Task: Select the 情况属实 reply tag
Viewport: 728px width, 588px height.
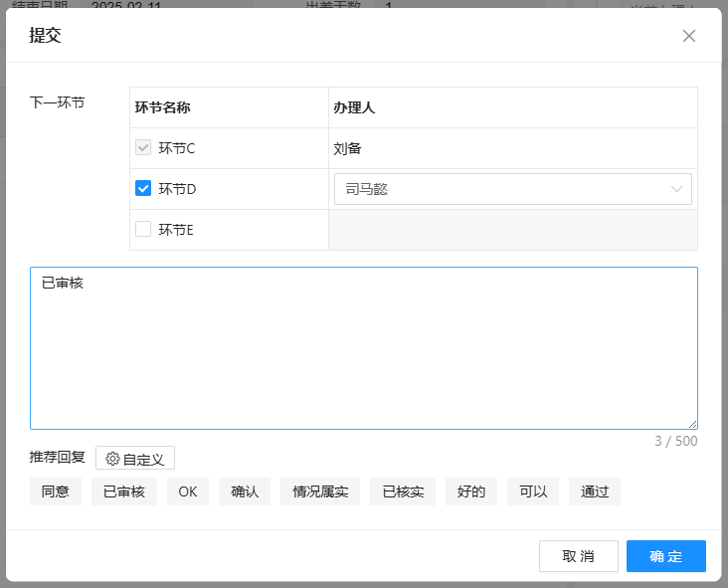Action: tap(320, 491)
